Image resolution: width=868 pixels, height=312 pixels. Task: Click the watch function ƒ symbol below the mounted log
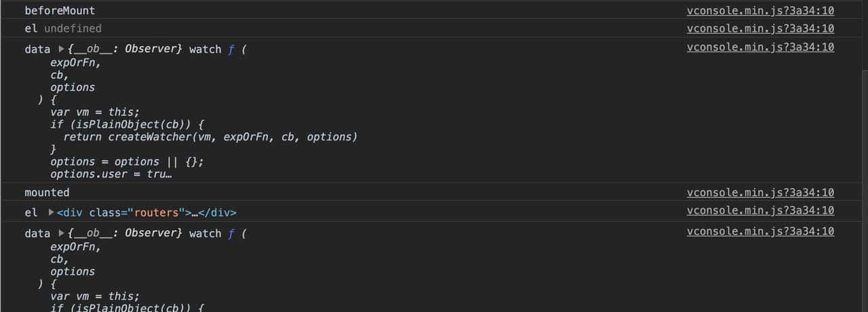(231, 233)
